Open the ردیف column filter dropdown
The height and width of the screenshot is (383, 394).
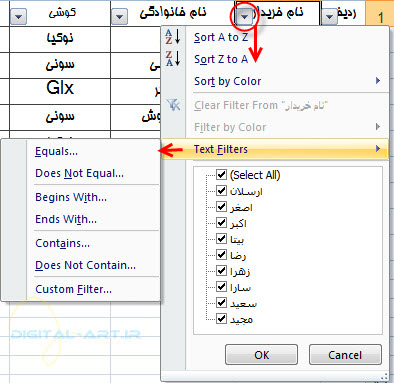point(329,16)
